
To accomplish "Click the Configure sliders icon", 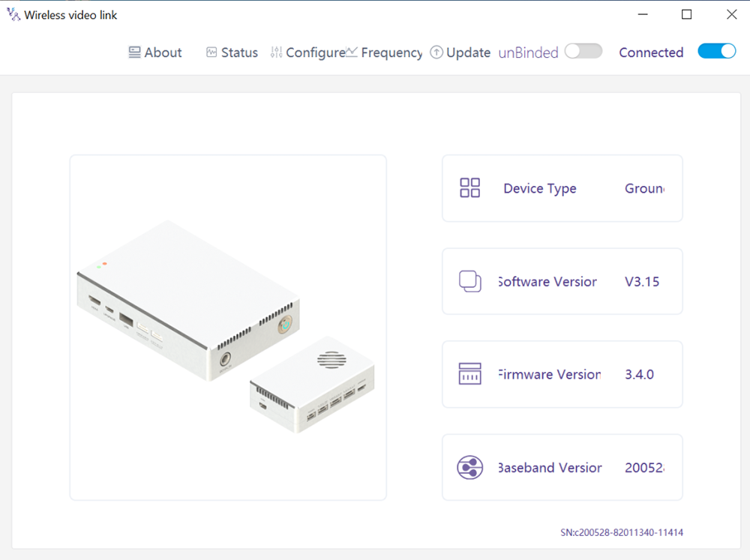I will point(277,52).
